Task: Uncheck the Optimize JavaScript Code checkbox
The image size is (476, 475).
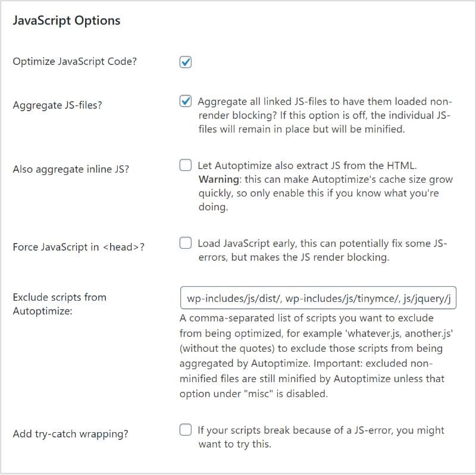Action: (186, 62)
